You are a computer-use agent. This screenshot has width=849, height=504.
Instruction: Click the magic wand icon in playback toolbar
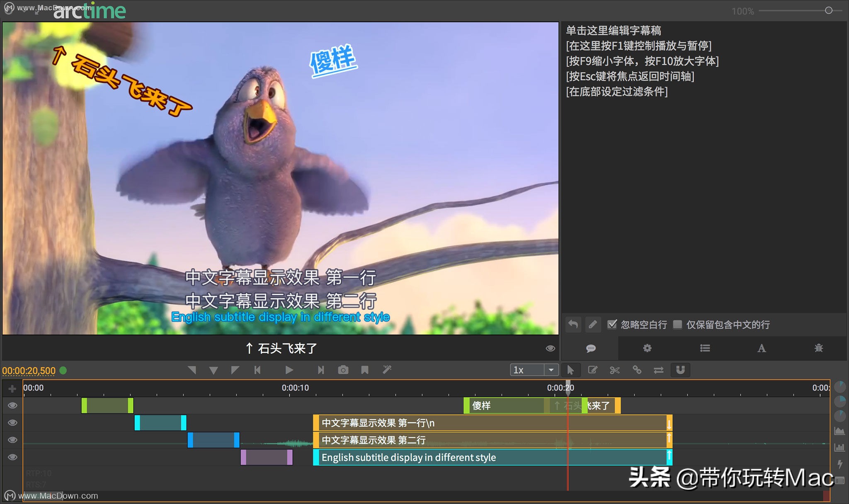[387, 369]
